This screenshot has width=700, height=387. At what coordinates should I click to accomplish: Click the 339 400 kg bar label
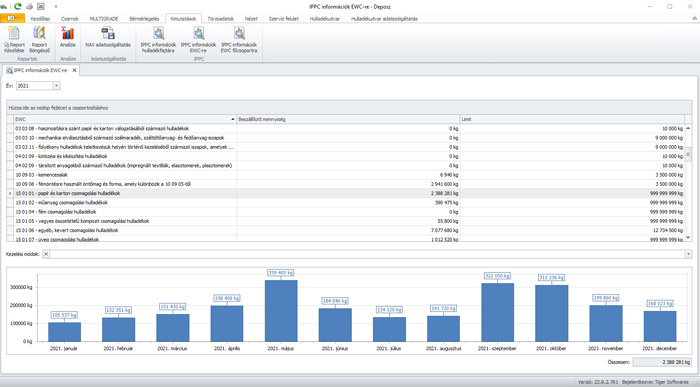(x=281, y=273)
